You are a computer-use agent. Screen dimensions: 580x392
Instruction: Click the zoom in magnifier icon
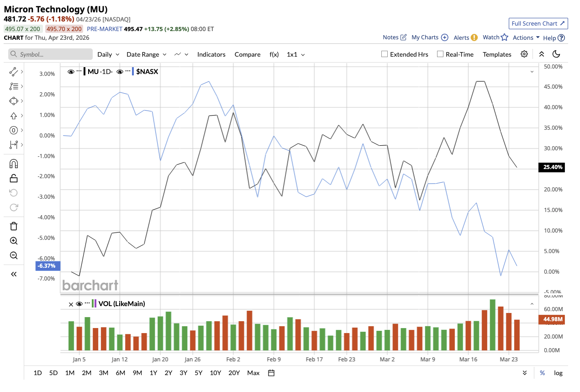pos(14,241)
